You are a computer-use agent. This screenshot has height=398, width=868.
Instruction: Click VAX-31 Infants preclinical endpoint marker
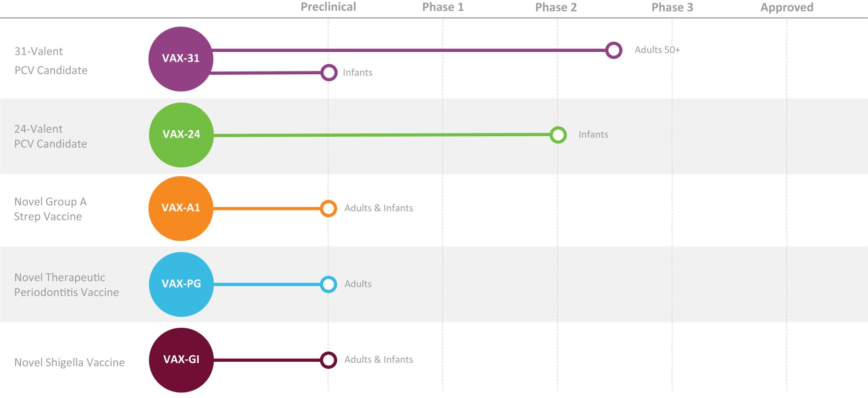[x=328, y=72]
